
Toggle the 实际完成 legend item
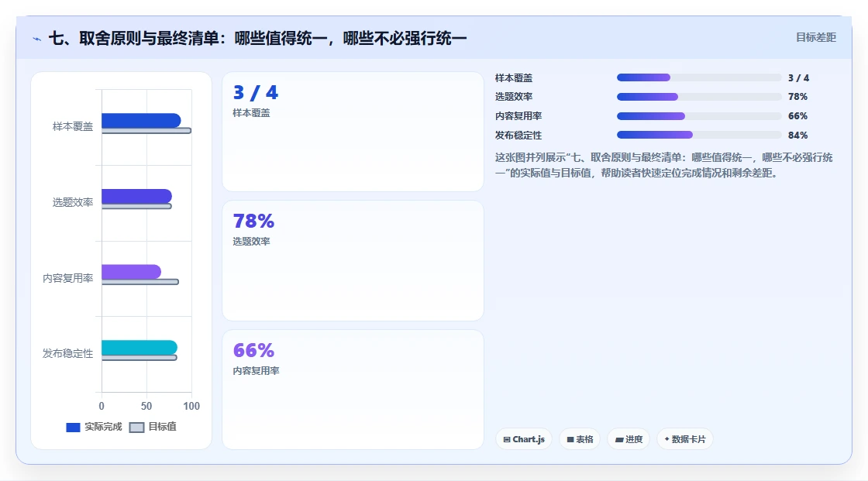[x=94, y=427]
